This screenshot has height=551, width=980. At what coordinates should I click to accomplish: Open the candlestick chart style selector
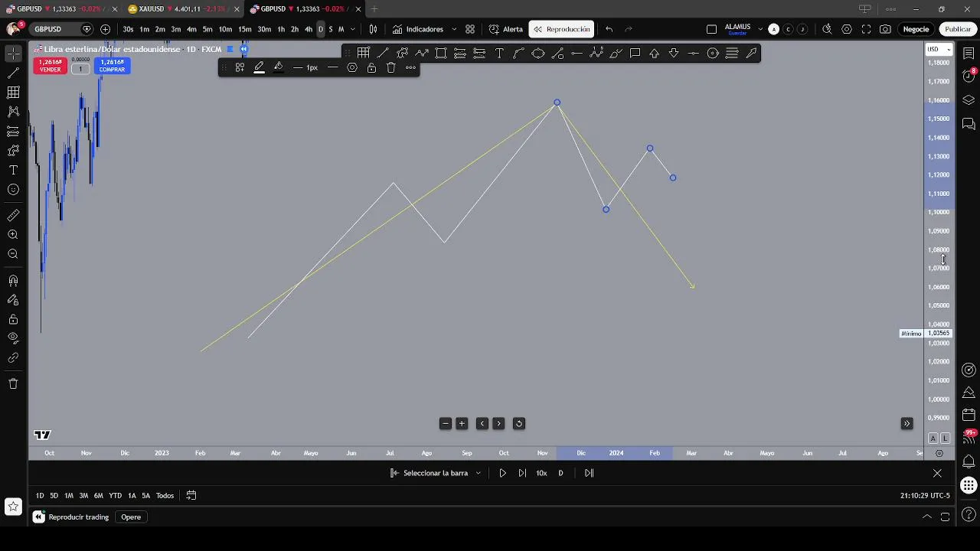click(373, 29)
